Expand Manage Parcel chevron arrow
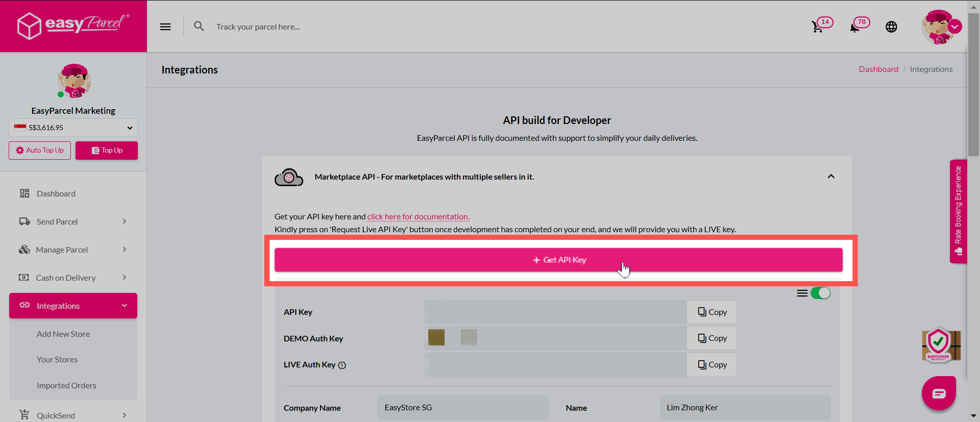The height and width of the screenshot is (422, 980). [x=125, y=250]
